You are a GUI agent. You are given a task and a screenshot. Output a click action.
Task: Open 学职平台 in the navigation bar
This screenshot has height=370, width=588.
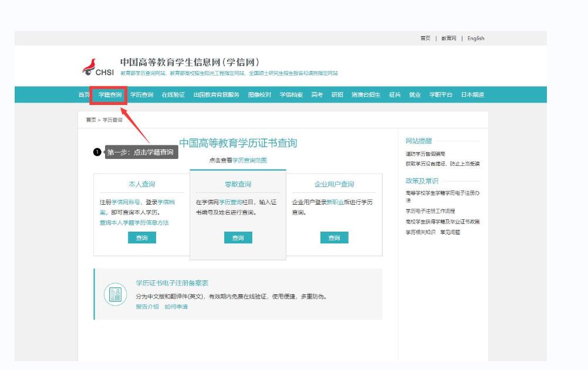[x=441, y=94]
